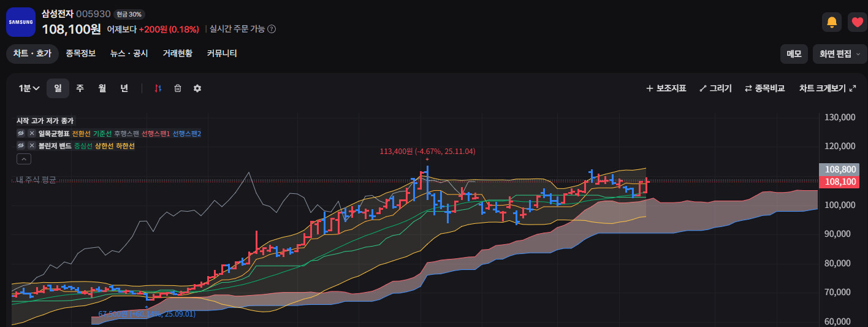
Task: Turn on the price alert bell
Action: [x=832, y=22]
